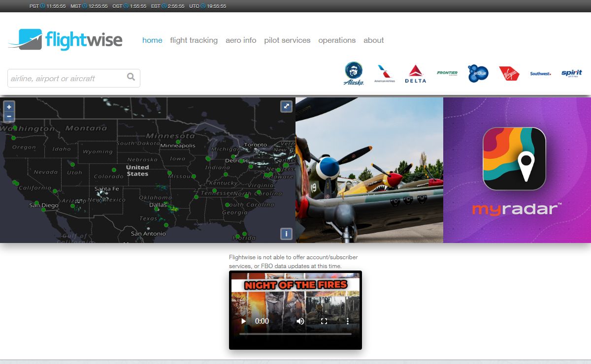
Task: Click the airport marker near Dallas
Action: pos(157,209)
